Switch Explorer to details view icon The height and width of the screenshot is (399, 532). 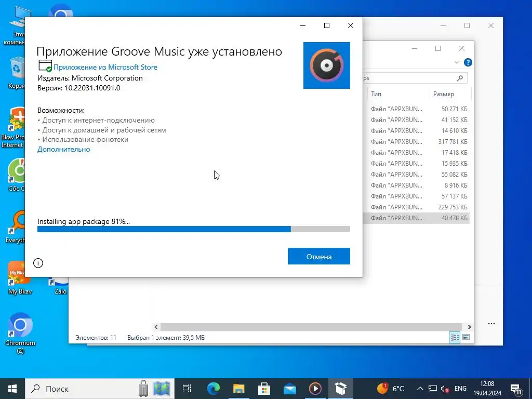(x=455, y=337)
